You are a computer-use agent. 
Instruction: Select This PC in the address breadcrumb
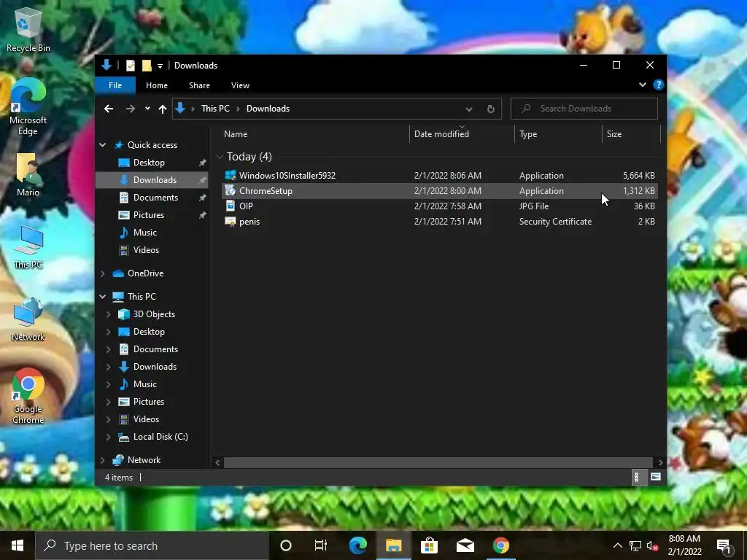(x=215, y=109)
